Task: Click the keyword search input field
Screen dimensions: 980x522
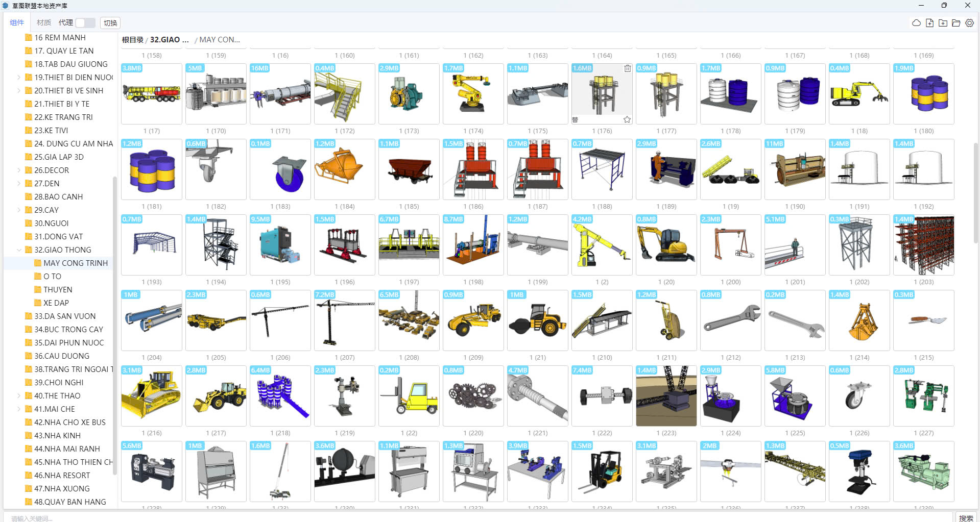Action: [460, 517]
